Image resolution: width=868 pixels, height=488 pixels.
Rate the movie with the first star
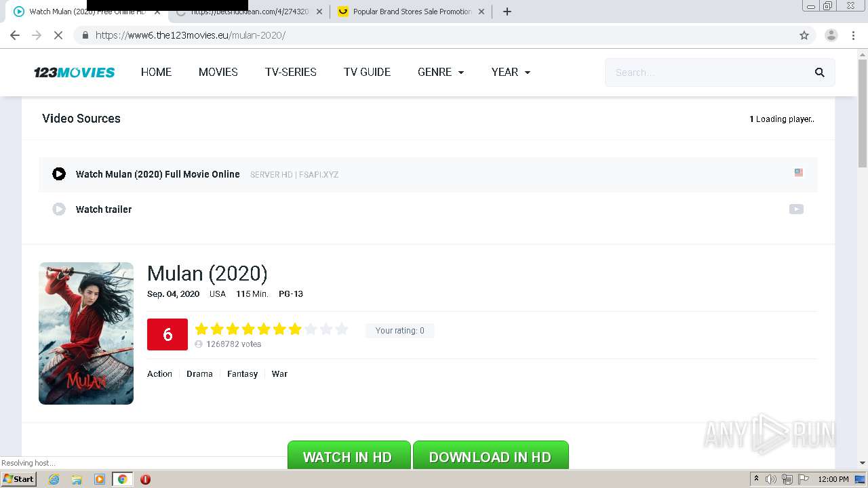201,329
